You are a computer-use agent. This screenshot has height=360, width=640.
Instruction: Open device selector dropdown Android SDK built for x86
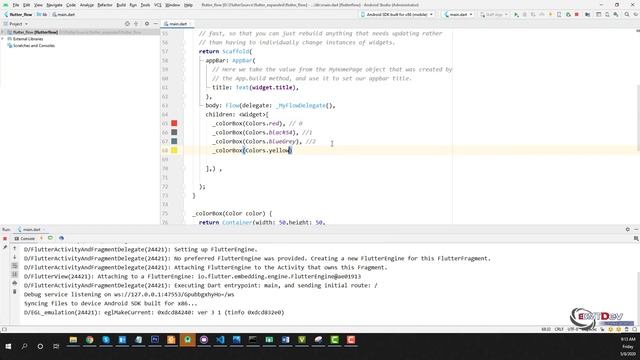pyautogui.click(x=397, y=15)
